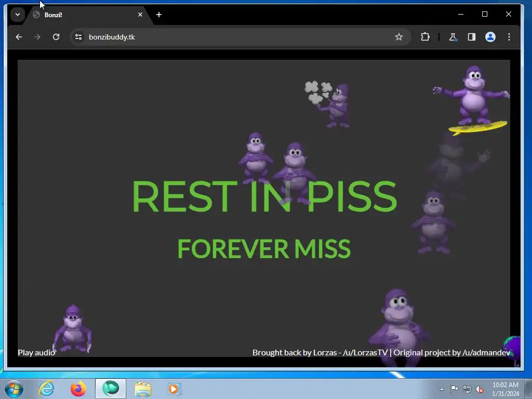Open the Extensions puzzle icon
This screenshot has width=532, height=399.
pos(425,37)
